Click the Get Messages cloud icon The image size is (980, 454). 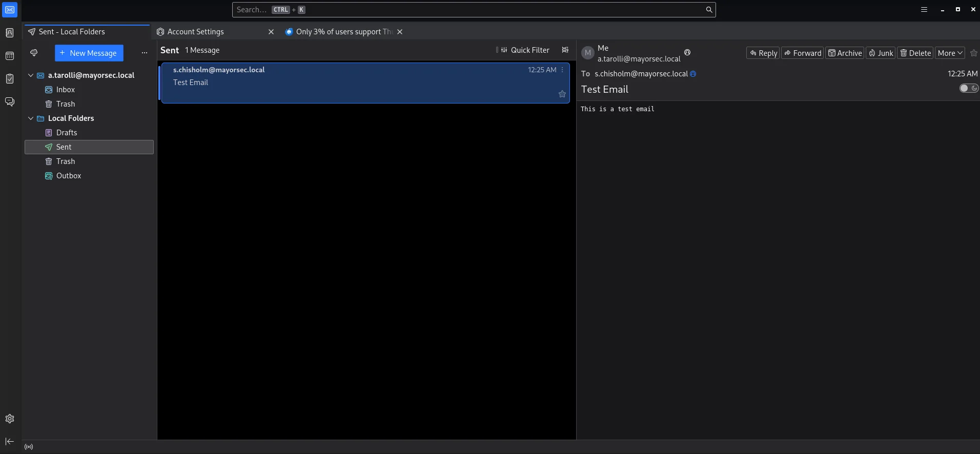pyautogui.click(x=34, y=53)
